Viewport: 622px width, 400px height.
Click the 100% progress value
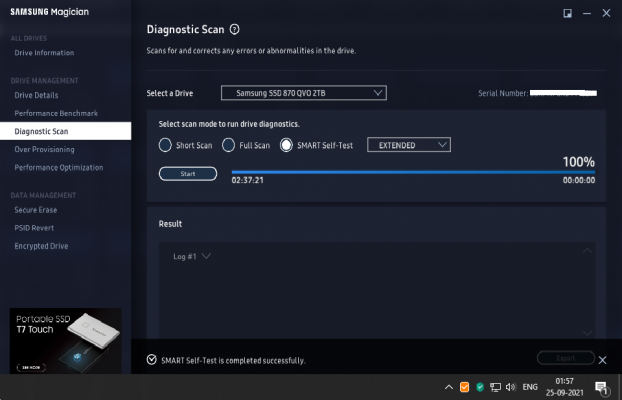tap(579, 162)
